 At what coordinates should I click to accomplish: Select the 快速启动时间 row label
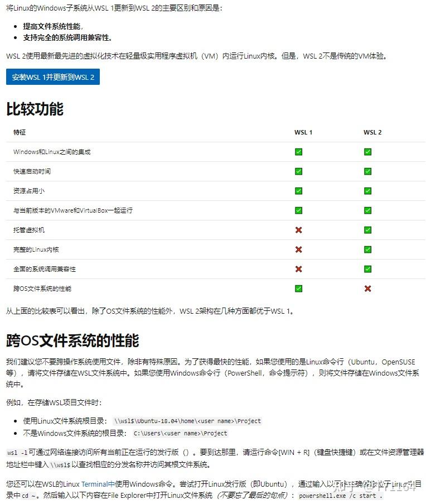(32, 171)
